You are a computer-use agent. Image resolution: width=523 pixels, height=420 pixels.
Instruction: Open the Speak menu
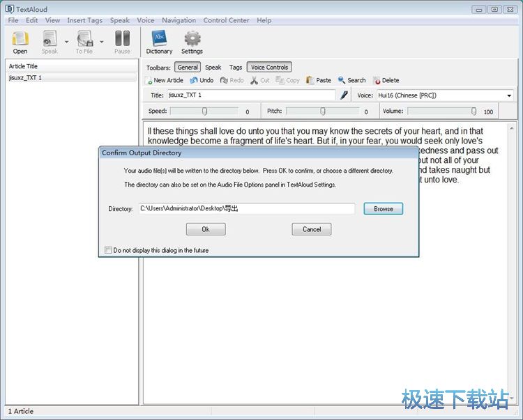(x=120, y=20)
